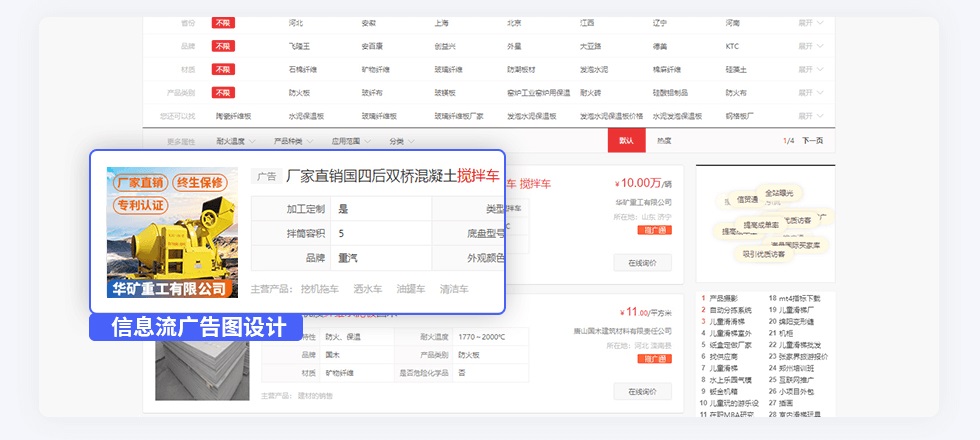Expand the 省份 filter row
The height and width of the screenshot is (440, 980).
tap(811, 23)
